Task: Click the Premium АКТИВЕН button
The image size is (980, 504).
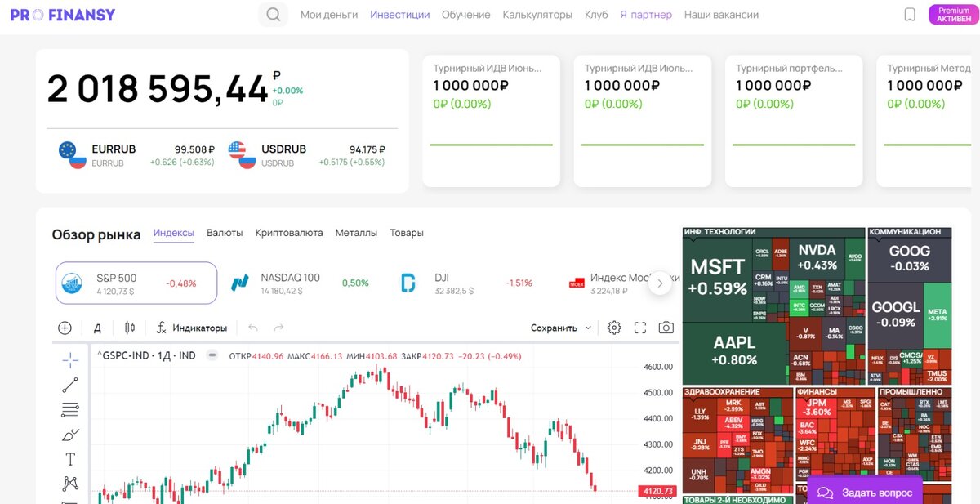Action: point(952,13)
